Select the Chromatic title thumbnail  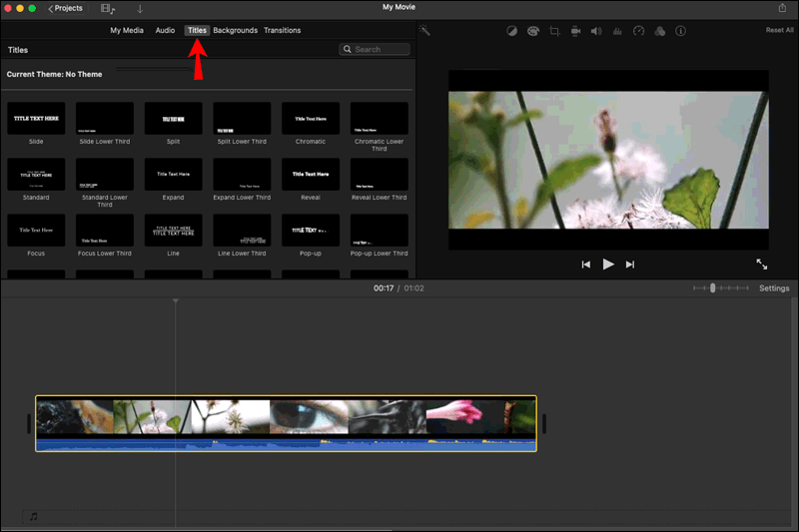[x=311, y=118]
